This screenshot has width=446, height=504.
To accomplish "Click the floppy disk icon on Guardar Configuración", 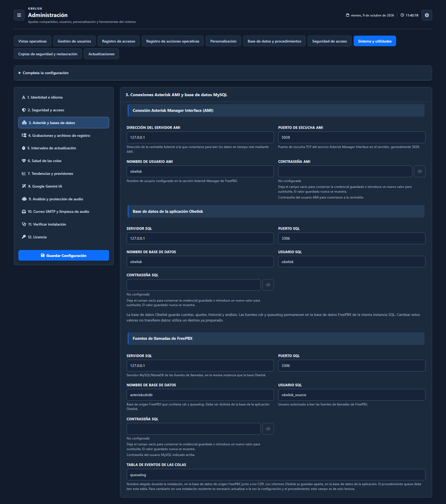I will (43, 255).
